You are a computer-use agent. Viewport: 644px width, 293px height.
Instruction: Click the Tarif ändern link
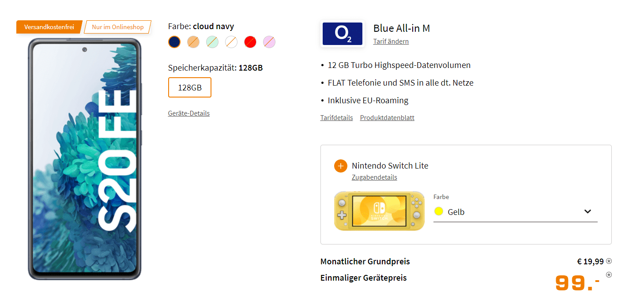pos(391,41)
